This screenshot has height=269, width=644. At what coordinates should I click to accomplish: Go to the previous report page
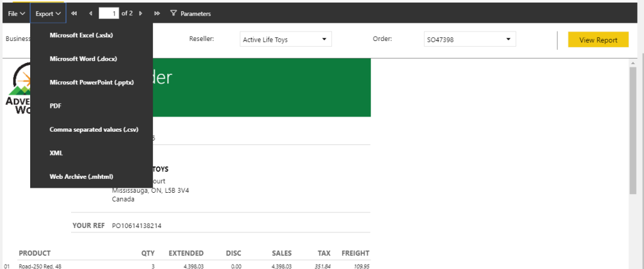91,13
